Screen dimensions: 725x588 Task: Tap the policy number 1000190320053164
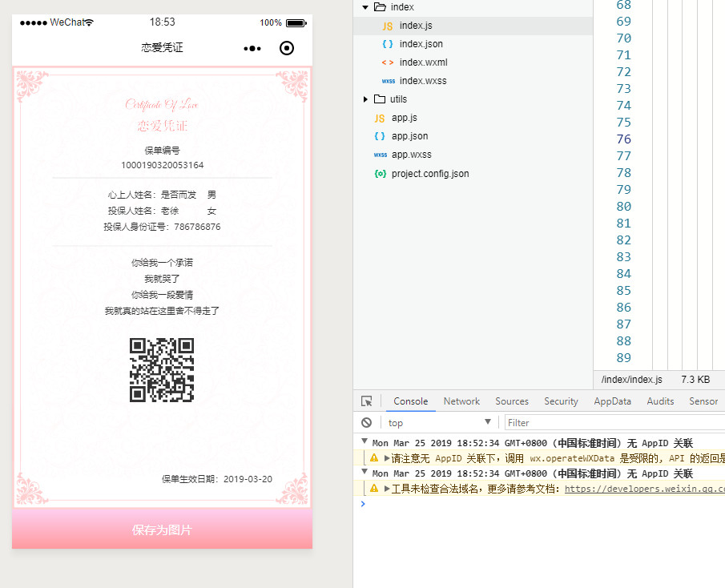(163, 165)
